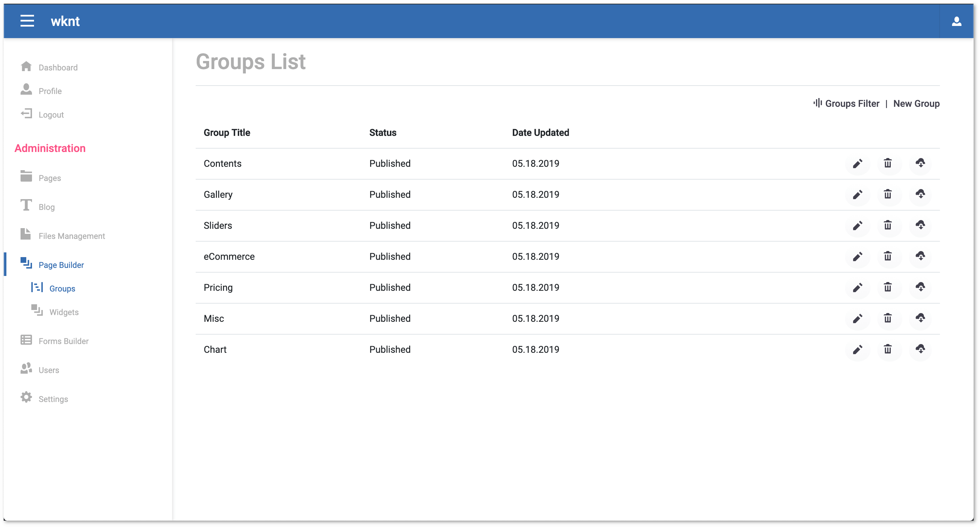The image size is (980, 527).
Task: Click the Gallery group title
Action: pyautogui.click(x=218, y=194)
